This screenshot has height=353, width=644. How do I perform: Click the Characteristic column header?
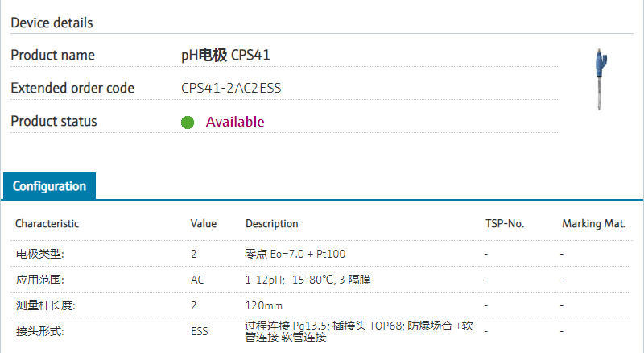[47, 223]
